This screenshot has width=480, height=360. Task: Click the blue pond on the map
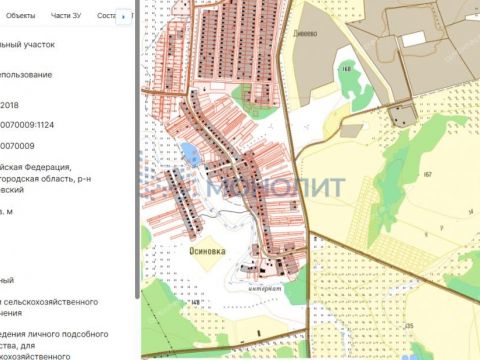tap(190, 154)
